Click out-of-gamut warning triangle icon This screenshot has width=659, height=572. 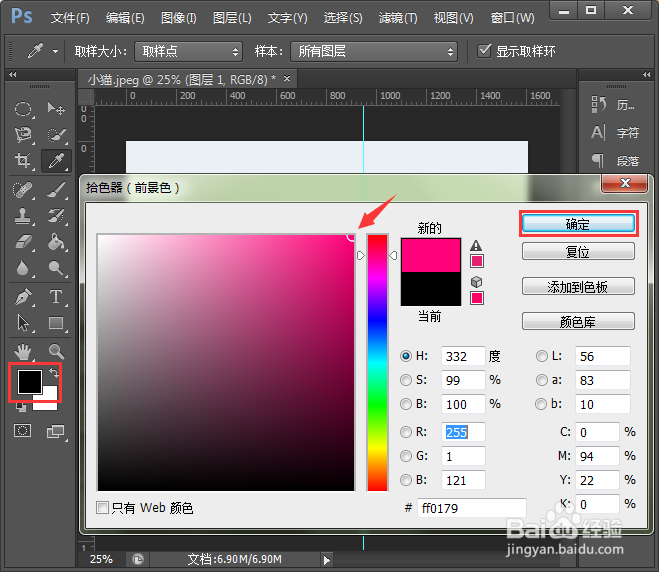pos(476,245)
